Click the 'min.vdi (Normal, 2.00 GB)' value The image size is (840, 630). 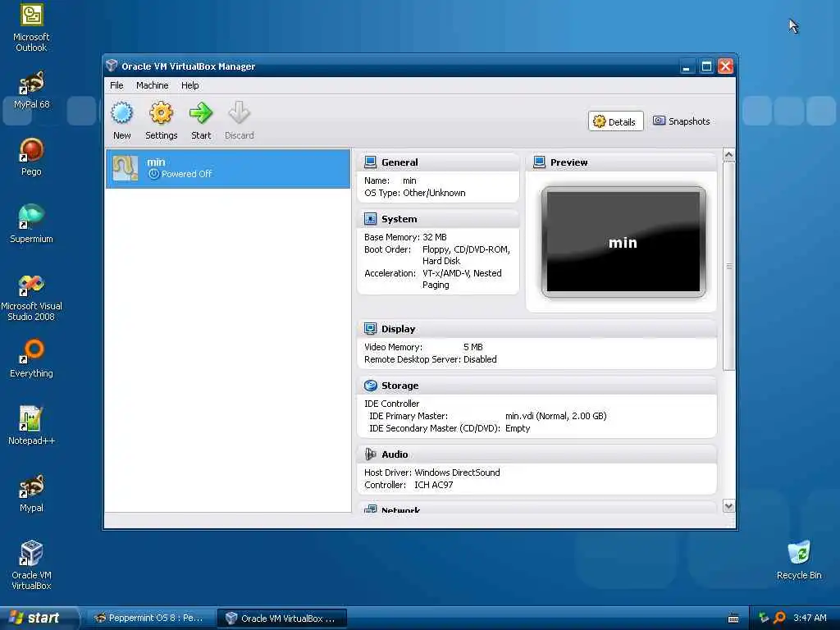[555, 416]
